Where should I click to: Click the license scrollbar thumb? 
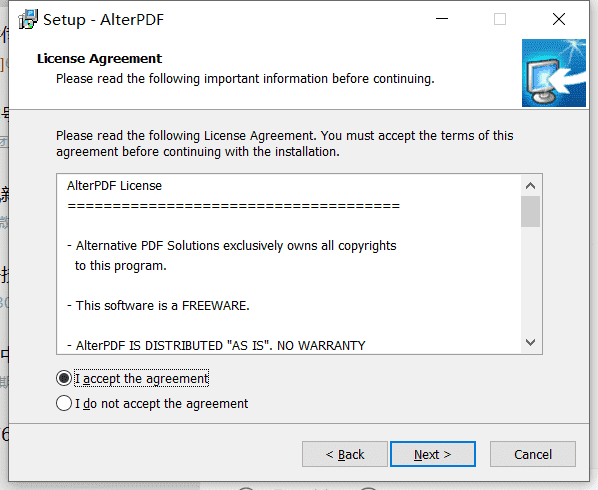click(x=530, y=212)
